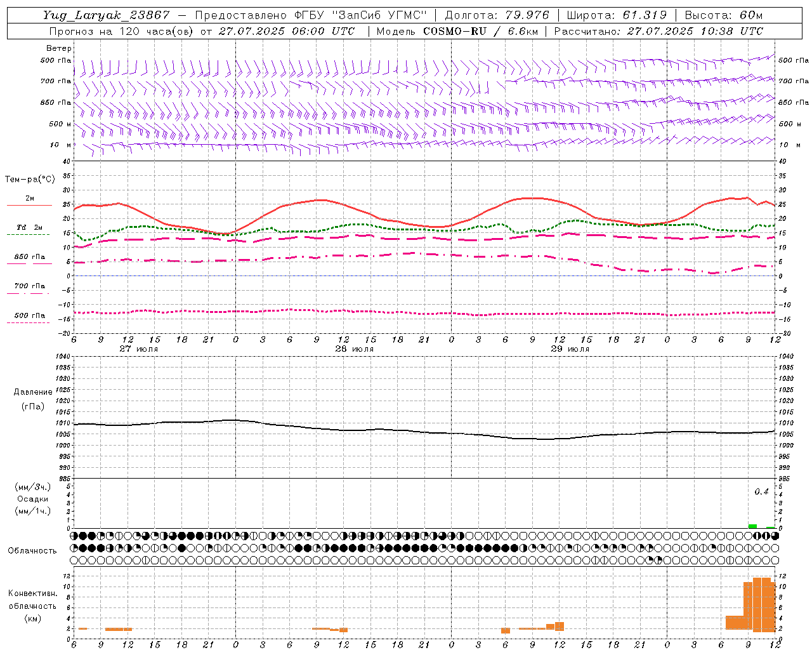Viewport: 812px width, 650px height.
Task: Click the Давление (гПа) axis label
Action: pyautogui.click(x=33, y=399)
